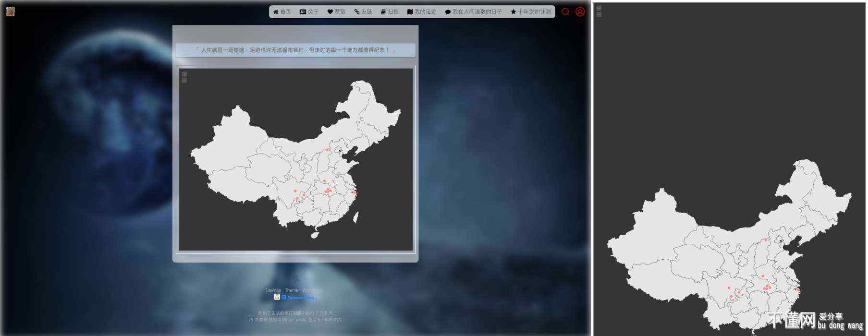The width and height of the screenshot is (868, 336).
Task: Open the 友链 friend links page
Action: click(363, 12)
